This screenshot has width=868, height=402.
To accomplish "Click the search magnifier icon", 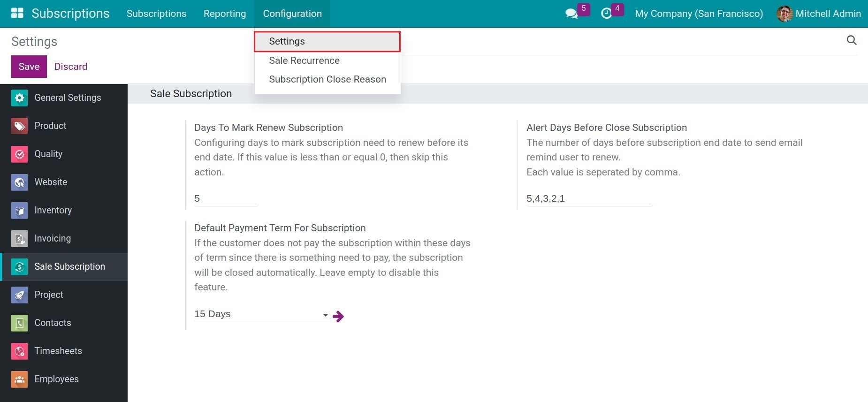I will [851, 41].
